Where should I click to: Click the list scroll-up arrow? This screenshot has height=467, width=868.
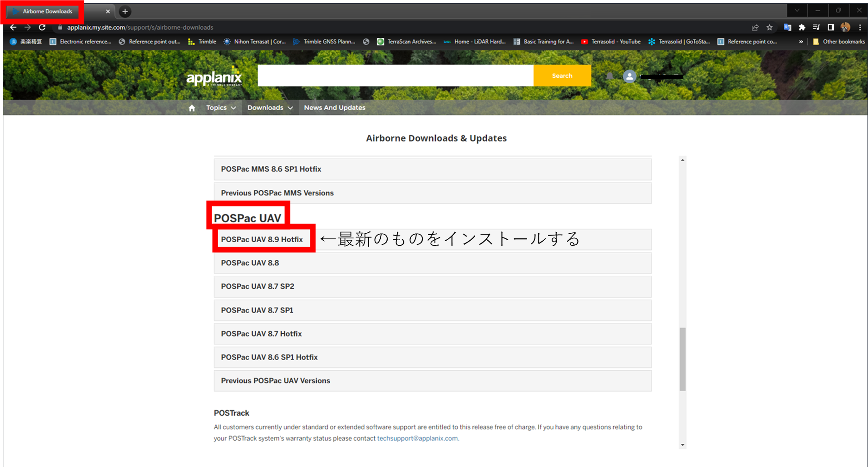682,160
